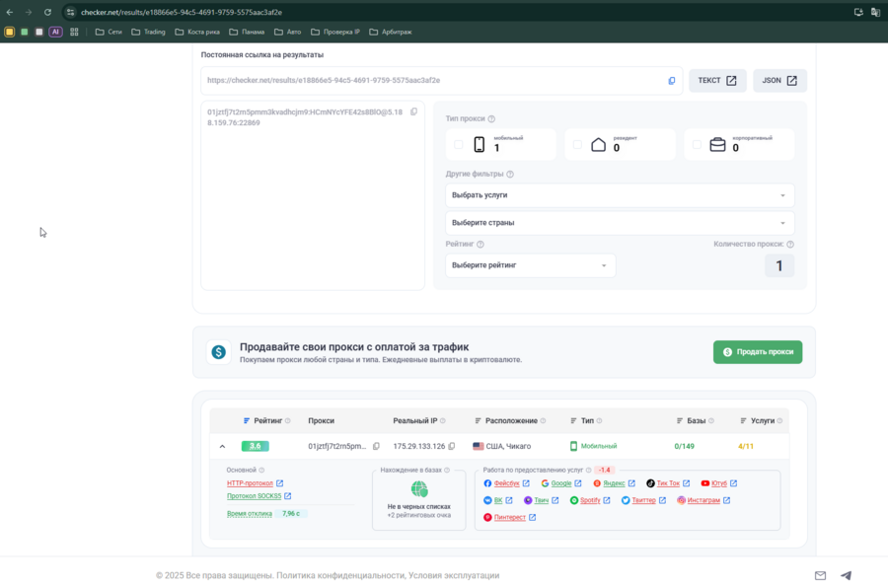The image size is (888, 588).
Task: Enable the корпоративный proxy type checkbox
Action: pyautogui.click(x=697, y=145)
